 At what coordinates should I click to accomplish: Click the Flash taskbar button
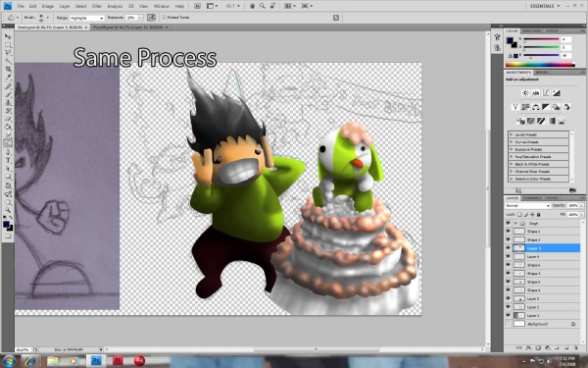click(x=118, y=361)
